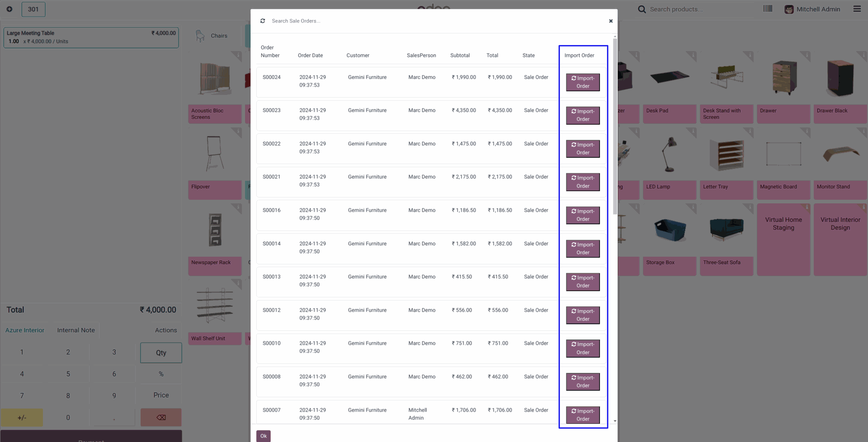Open the Chairs category
The image size is (868, 442).
coord(212,36)
